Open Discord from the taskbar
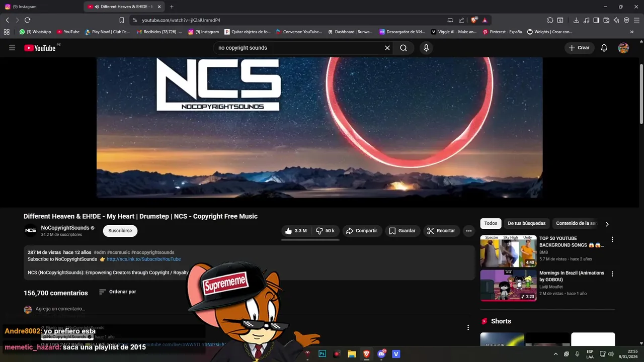This screenshot has width=644, height=362. [x=381, y=354]
